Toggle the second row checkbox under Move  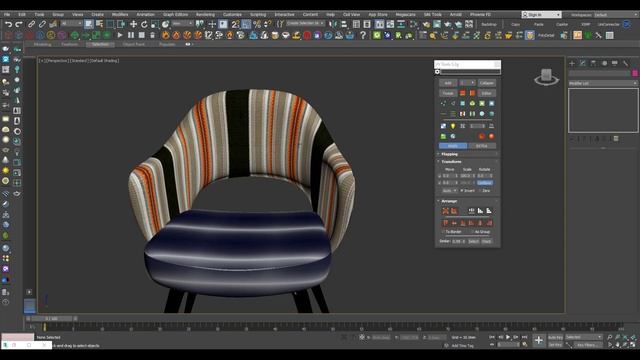[440, 183]
